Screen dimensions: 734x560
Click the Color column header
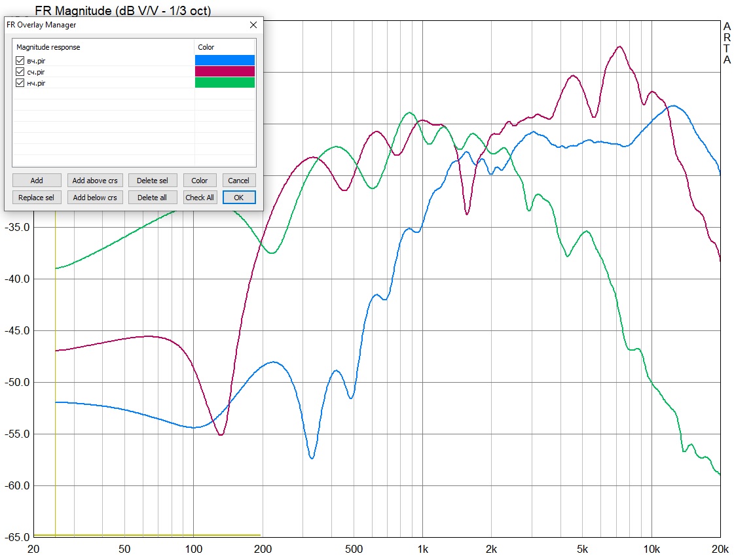point(225,47)
